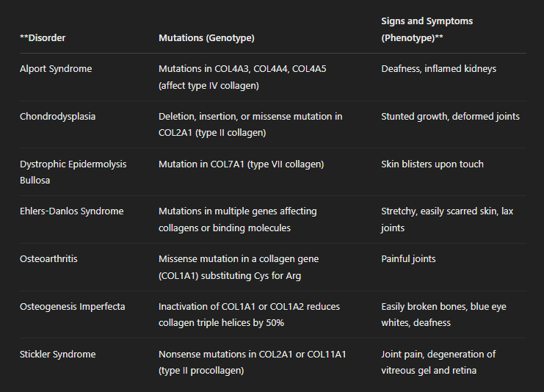Screen dimensions: 544x392
Task: Click the Chondrodysplasia disorder name
Action: pos(57,117)
